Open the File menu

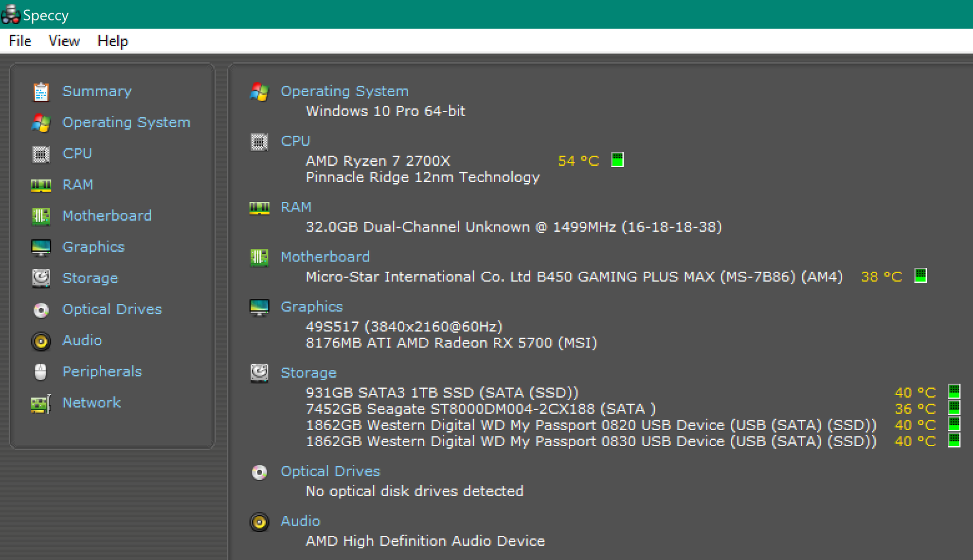pos(20,41)
